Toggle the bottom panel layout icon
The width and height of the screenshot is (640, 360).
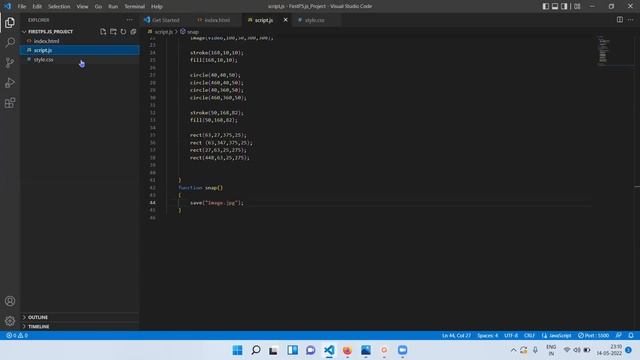(x=555, y=6)
